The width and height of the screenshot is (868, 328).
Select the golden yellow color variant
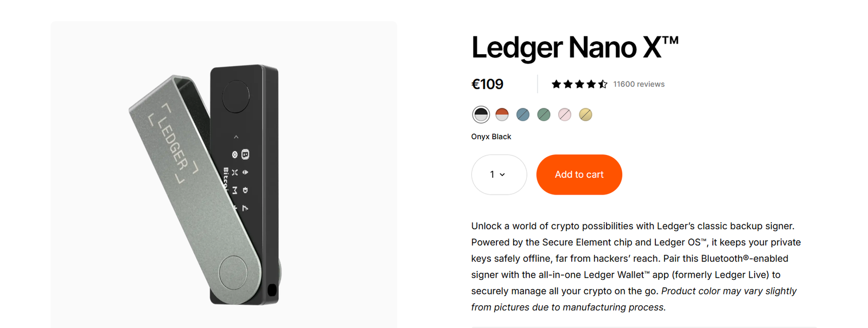tap(585, 114)
